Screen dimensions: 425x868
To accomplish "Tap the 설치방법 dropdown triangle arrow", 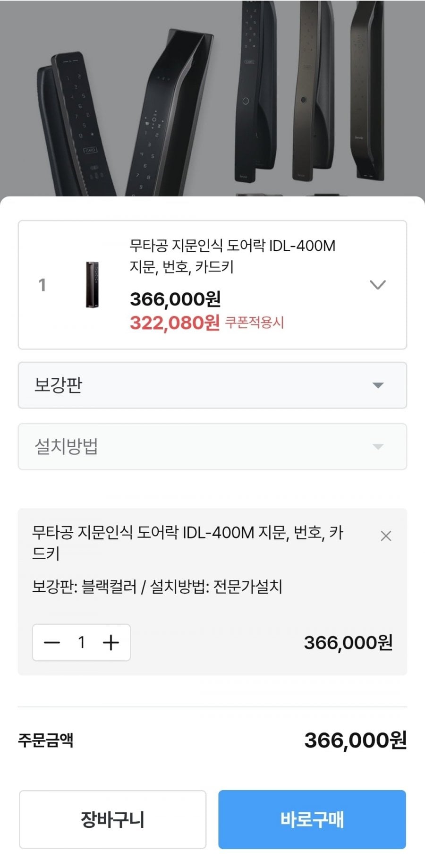I will point(377,447).
